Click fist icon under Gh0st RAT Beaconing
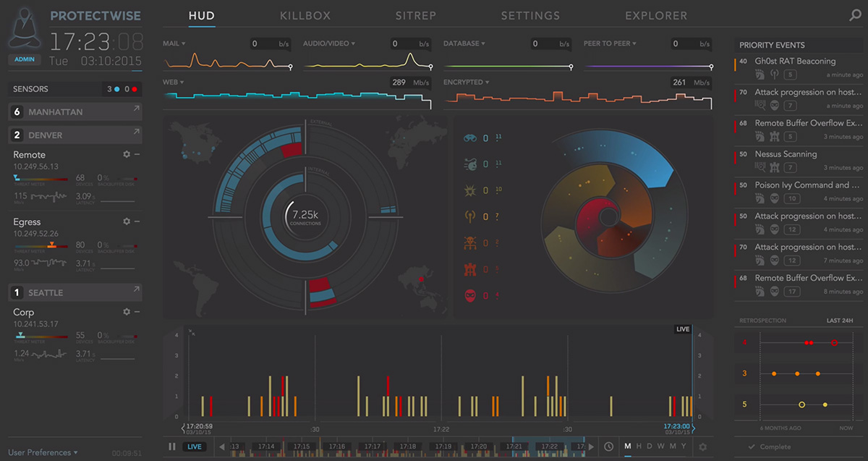868x461 pixels. coord(760,75)
